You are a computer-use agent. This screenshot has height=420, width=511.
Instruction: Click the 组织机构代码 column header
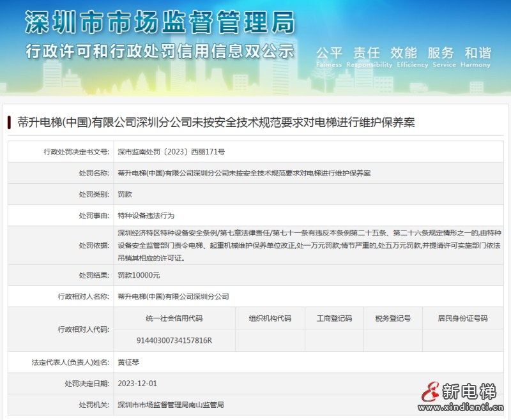270,318
